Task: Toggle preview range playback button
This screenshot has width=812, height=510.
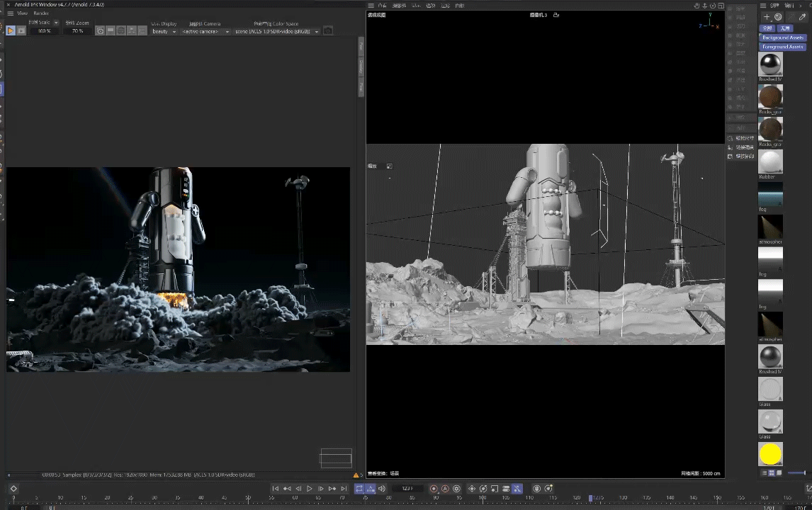Action: click(371, 489)
